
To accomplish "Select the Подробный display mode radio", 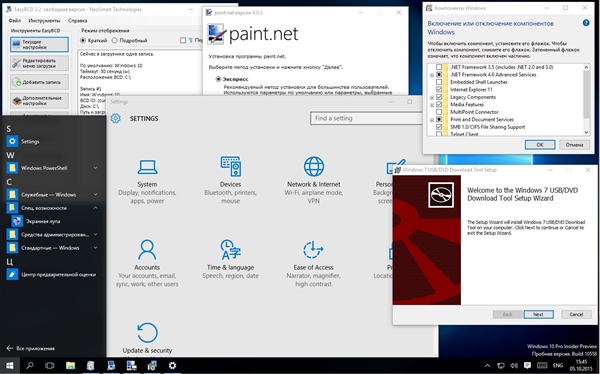I will [x=114, y=40].
